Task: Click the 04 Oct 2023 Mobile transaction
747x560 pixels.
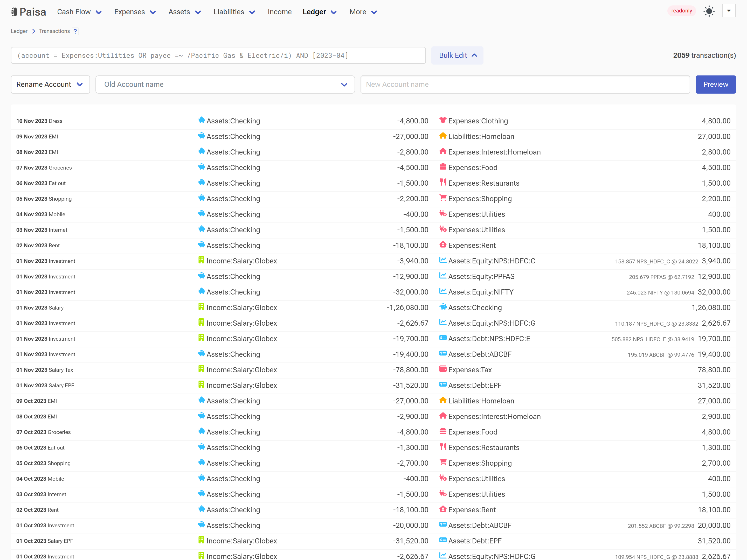Action: (40, 479)
